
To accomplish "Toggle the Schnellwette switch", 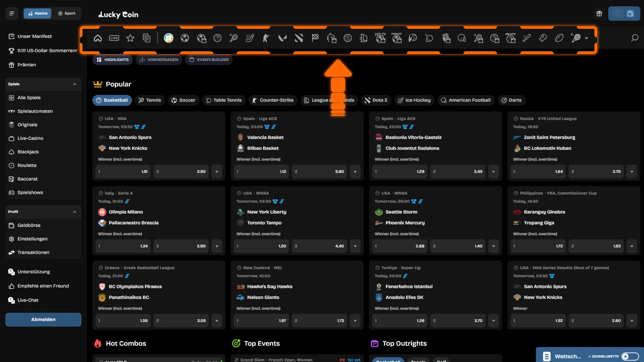I will (630, 356).
